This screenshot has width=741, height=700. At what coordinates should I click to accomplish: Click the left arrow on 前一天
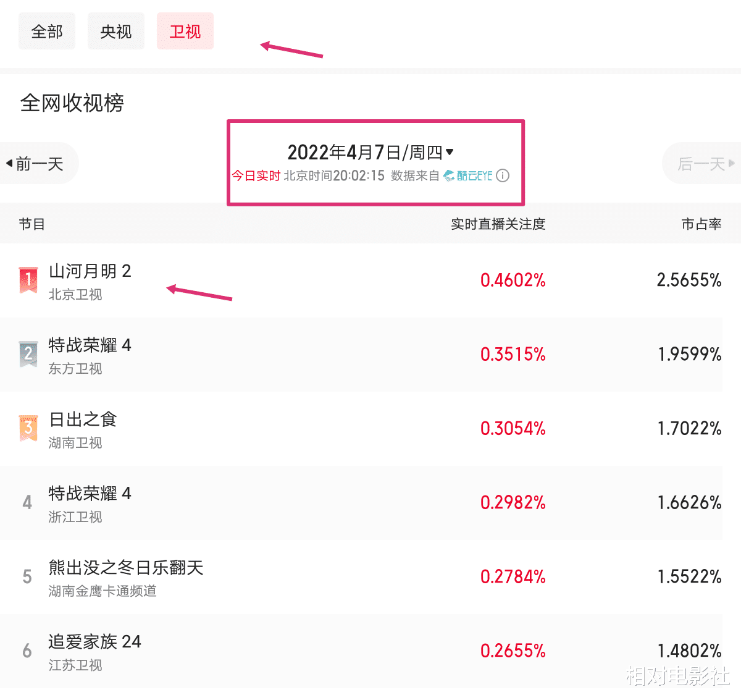9,164
